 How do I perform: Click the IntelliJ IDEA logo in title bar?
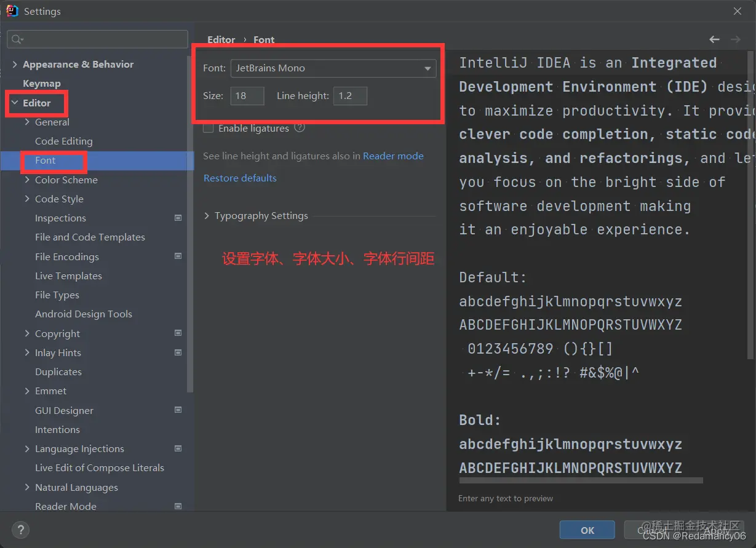pyautogui.click(x=12, y=11)
